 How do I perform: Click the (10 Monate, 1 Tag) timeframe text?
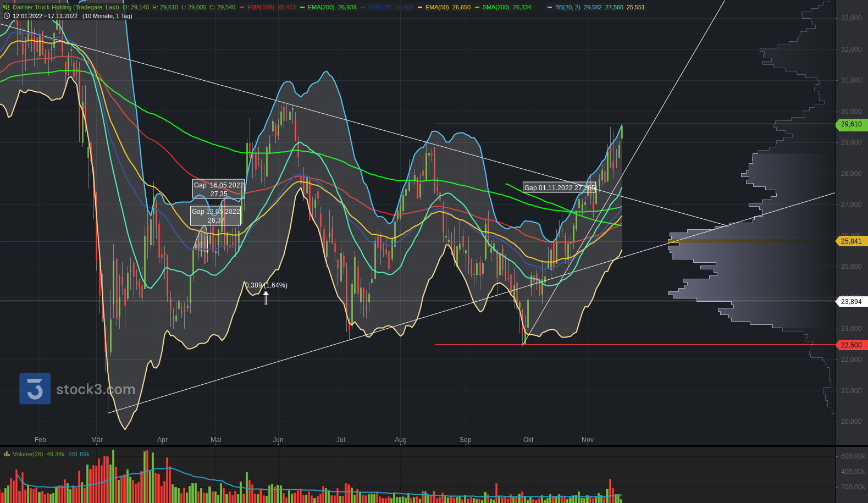pyautogui.click(x=107, y=16)
